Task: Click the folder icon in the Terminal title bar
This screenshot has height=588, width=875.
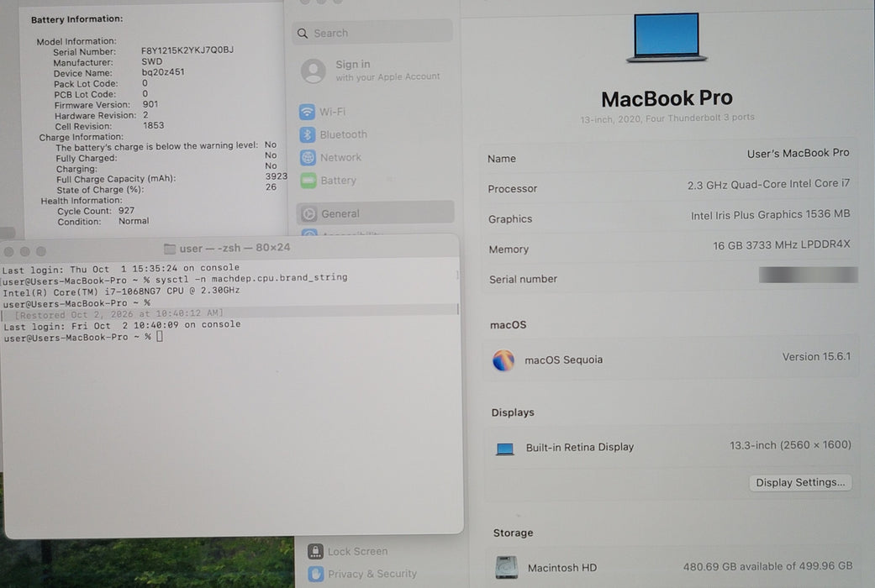Action: coord(170,249)
